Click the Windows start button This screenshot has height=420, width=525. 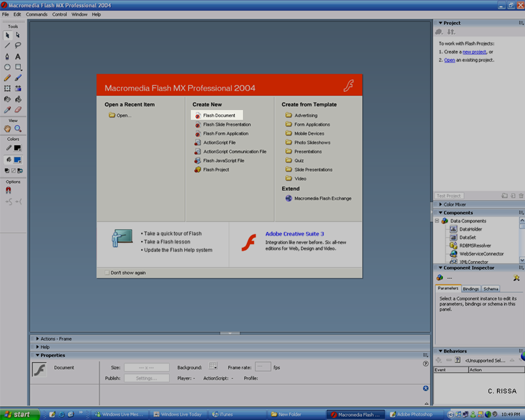pyautogui.click(x=19, y=414)
